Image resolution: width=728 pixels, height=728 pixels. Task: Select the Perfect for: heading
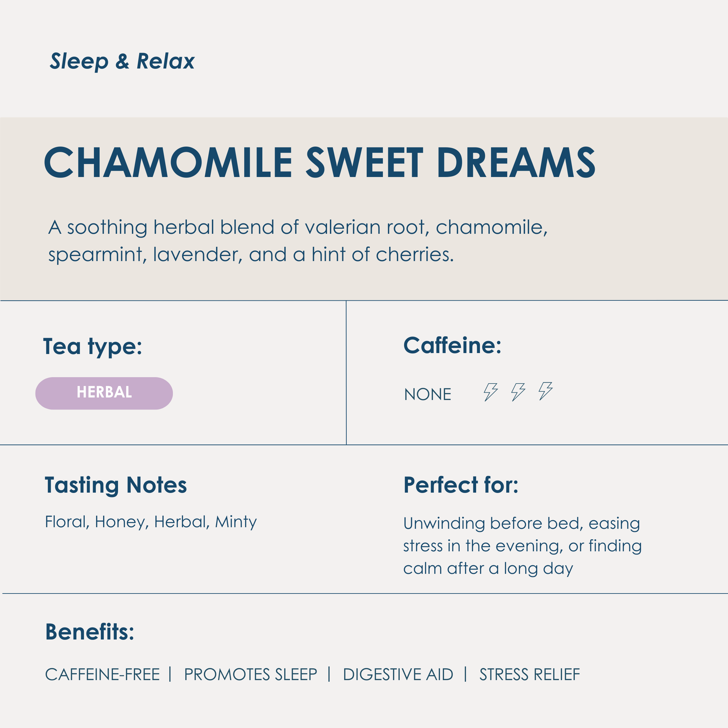pos(461,485)
